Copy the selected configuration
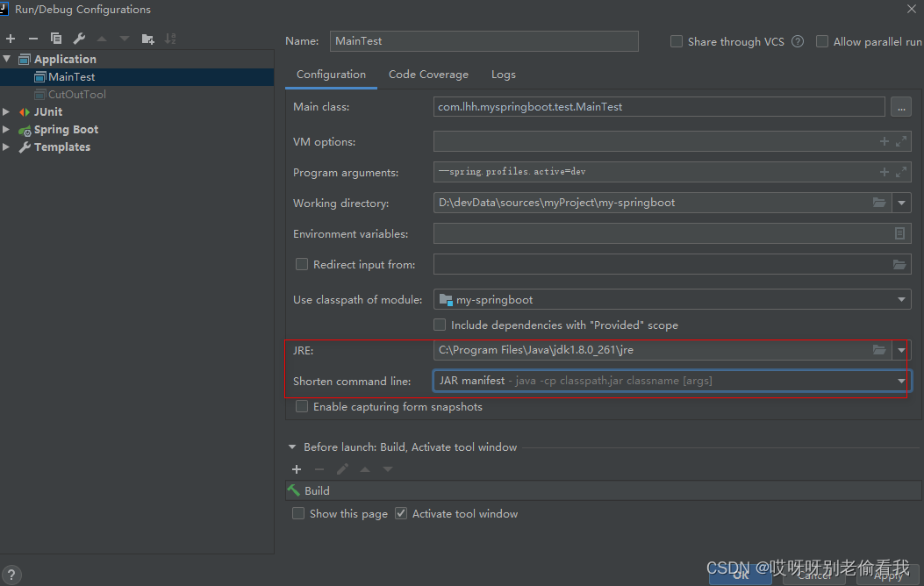The height and width of the screenshot is (586, 924). click(56, 39)
